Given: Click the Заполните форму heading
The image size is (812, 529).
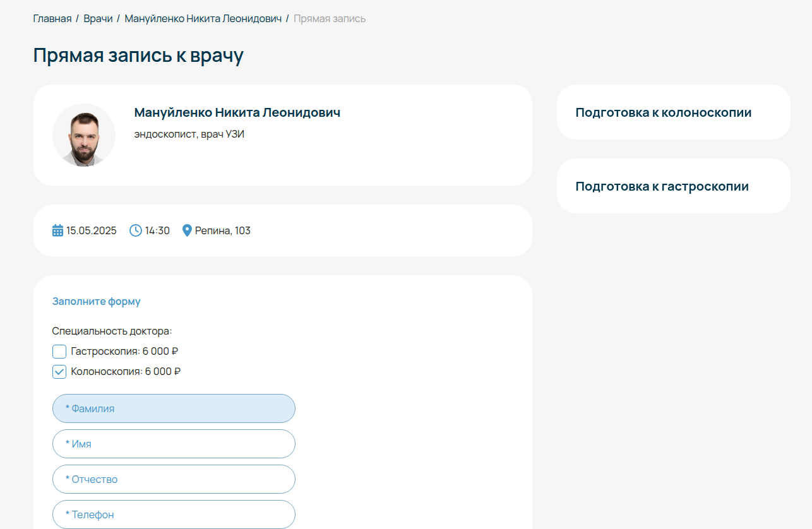Looking at the screenshot, I should click(x=97, y=301).
